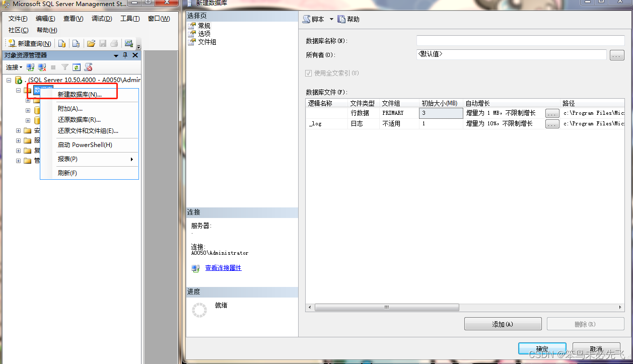Image resolution: width=633 pixels, height=364 pixels.
Task: Click the browse button next to 所有者
Action: (617, 55)
